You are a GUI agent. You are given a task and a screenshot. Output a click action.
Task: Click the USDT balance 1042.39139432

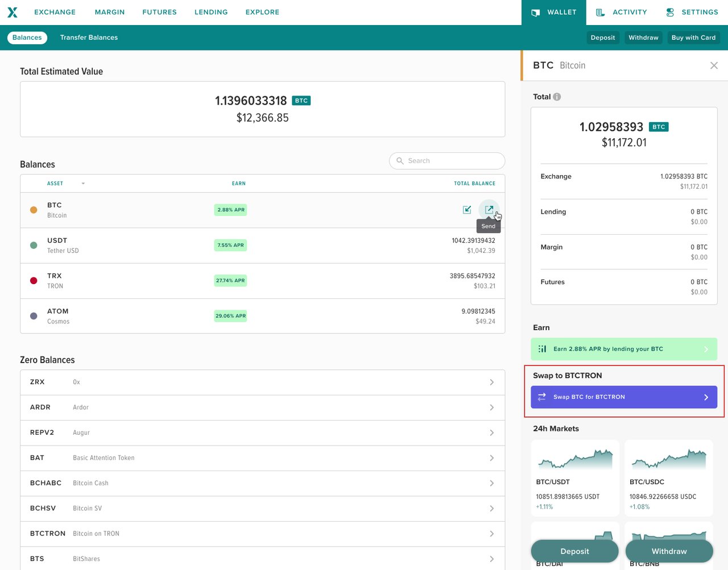[x=473, y=240]
